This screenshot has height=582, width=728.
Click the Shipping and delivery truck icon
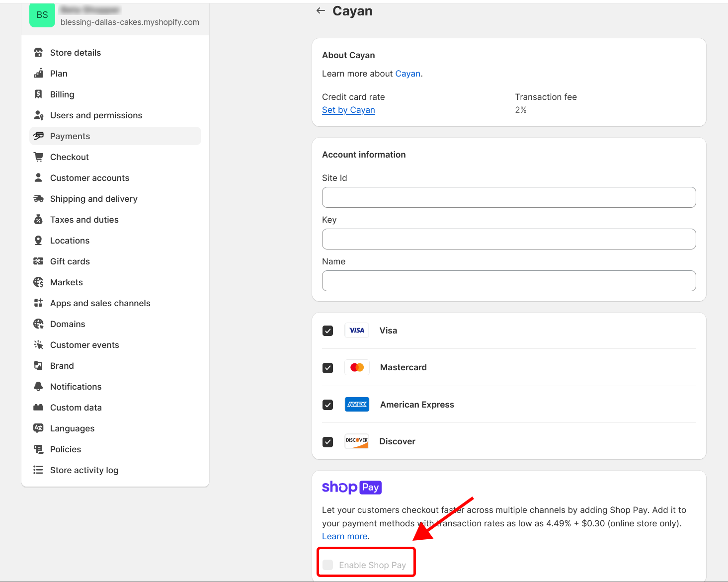[x=38, y=199]
